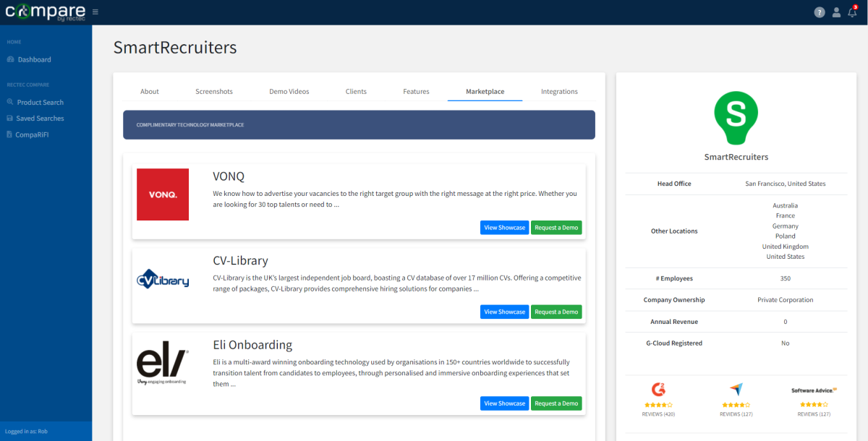Open the help question mark icon
Image resolution: width=868 pixels, height=441 pixels.
click(x=820, y=12)
